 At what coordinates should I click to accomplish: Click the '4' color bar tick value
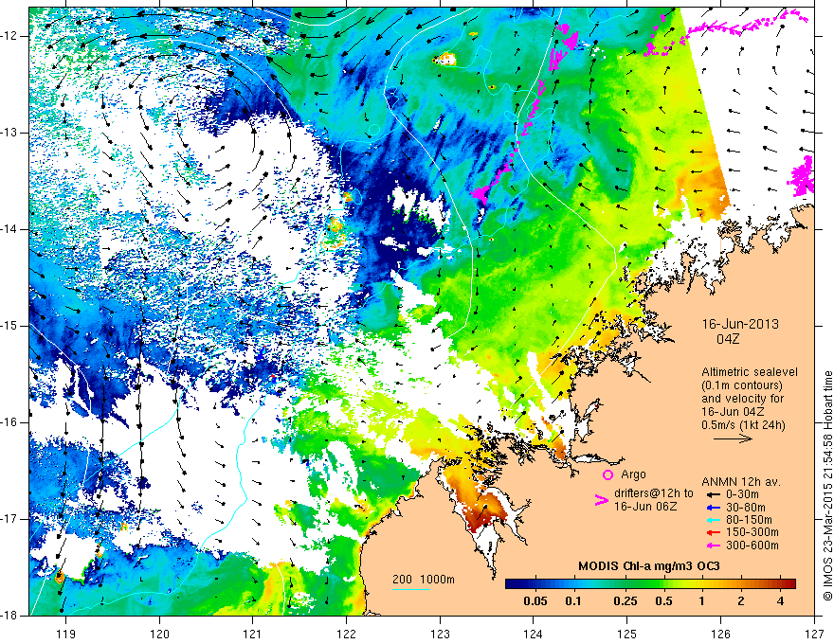pos(780,601)
